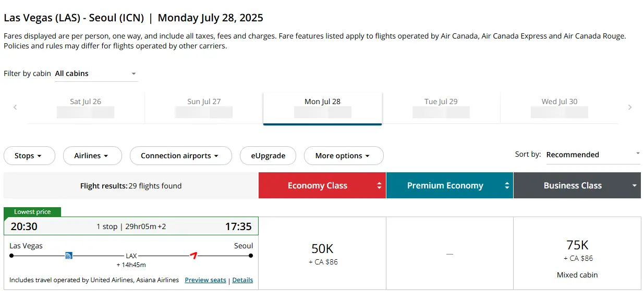Screen dimensions: 644x291
Task: Advance to later dates with right arrow
Action: pos(630,107)
